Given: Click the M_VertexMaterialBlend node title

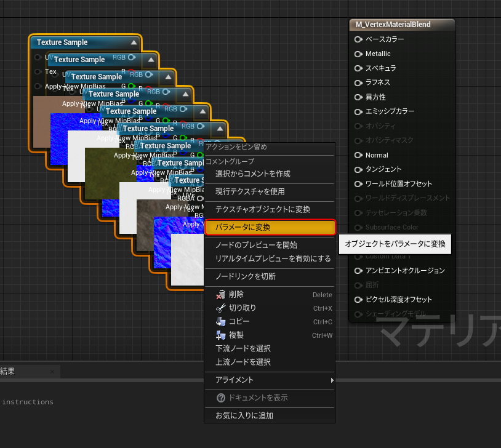Looking at the screenshot, I should [x=393, y=25].
